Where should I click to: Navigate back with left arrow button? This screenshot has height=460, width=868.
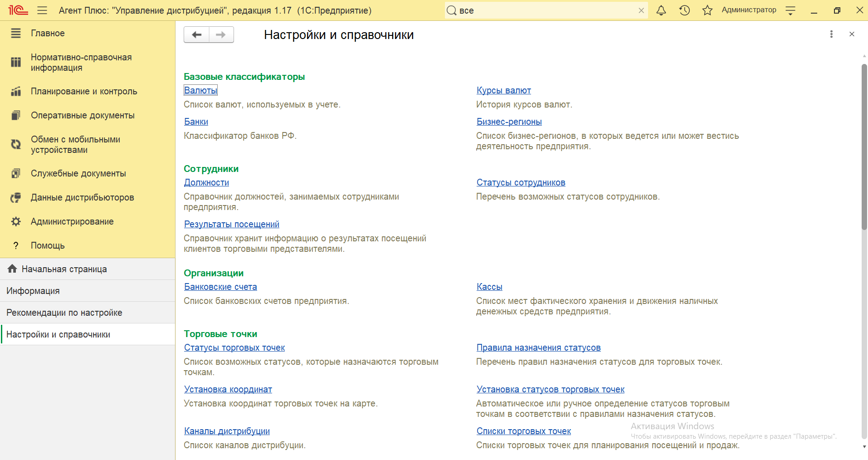[196, 34]
